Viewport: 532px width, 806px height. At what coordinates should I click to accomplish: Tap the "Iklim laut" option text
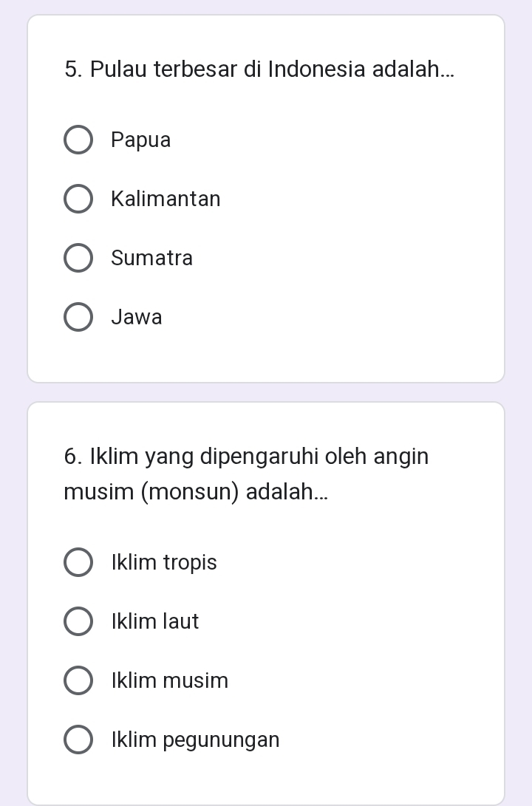pos(155,622)
